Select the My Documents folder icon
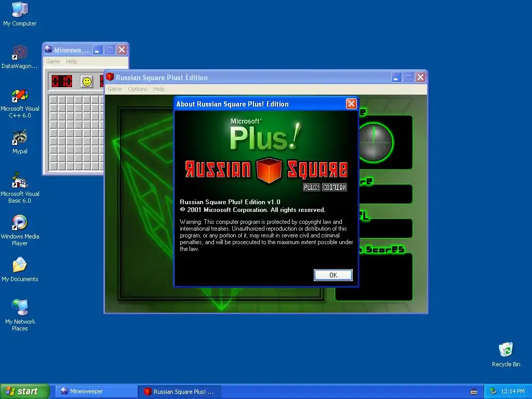The image size is (532, 399). [x=20, y=270]
